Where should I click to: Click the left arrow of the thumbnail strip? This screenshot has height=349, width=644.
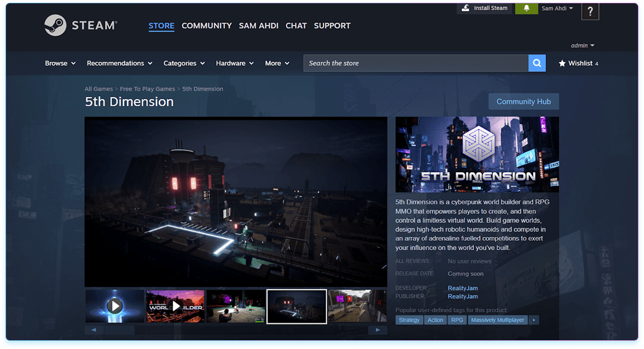coord(94,330)
